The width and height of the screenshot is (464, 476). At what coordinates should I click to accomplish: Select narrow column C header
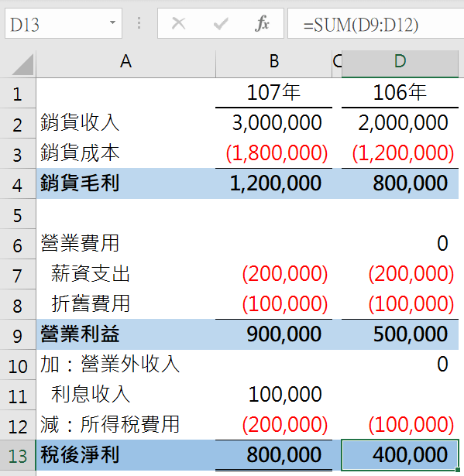[337, 63]
